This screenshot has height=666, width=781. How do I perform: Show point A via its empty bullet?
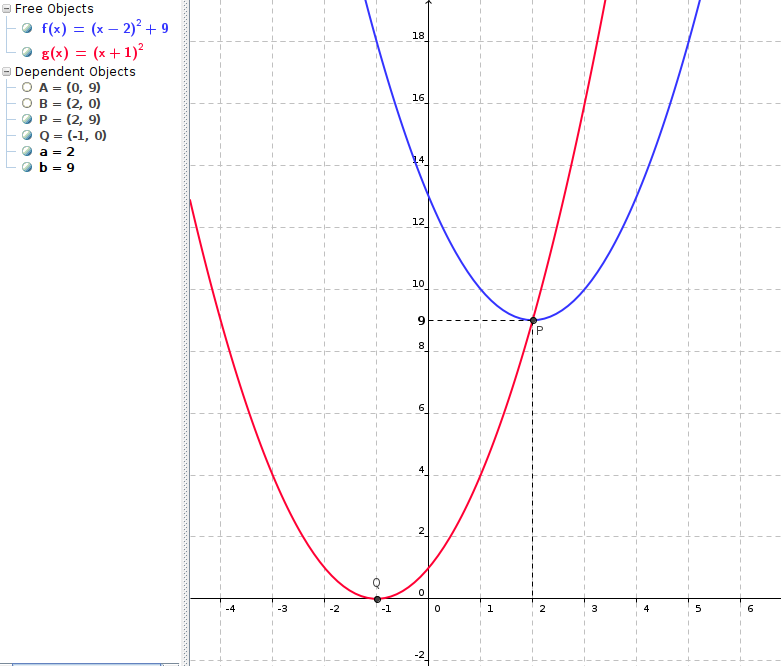coord(27,88)
